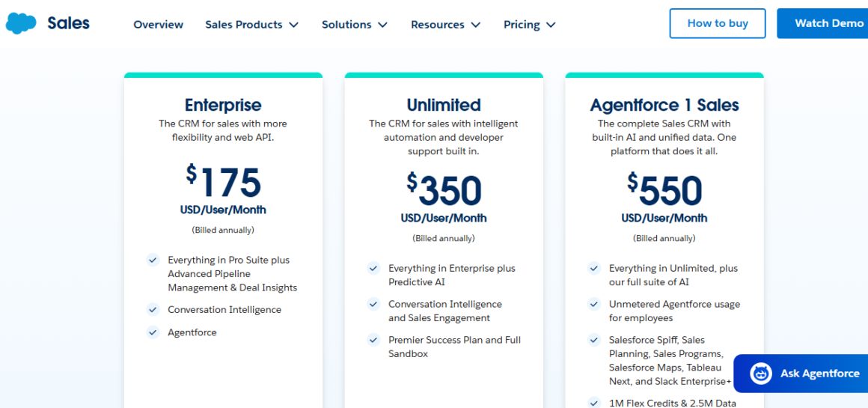The image size is (868, 408).
Task: Click checkmark beside 'Everything in Pro Suite plus'
Action: coord(153,260)
